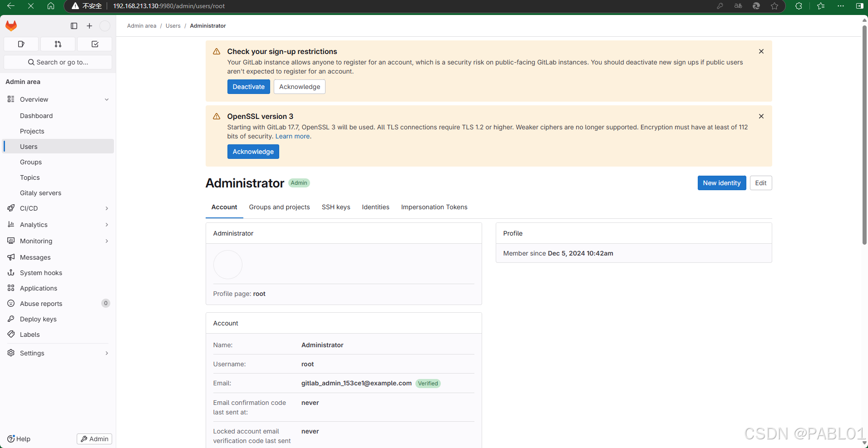The width and height of the screenshot is (868, 448).
Task: Click the GitLab fox logo
Action: click(x=11, y=26)
